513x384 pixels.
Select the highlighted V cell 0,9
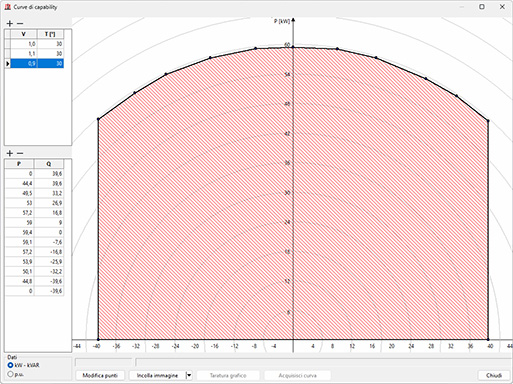(24, 63)
